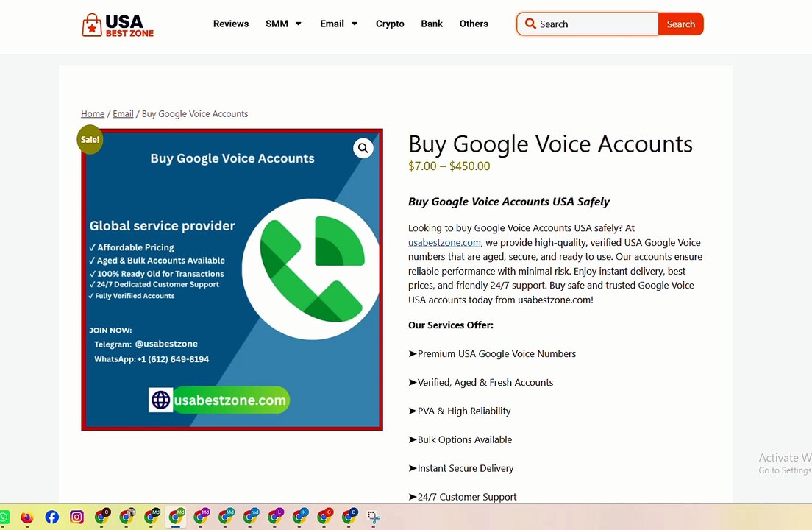This screenshot has width=812, height=530.
Task: Switch to Chrome profile L in the taskbar
Action: point(276,517)
